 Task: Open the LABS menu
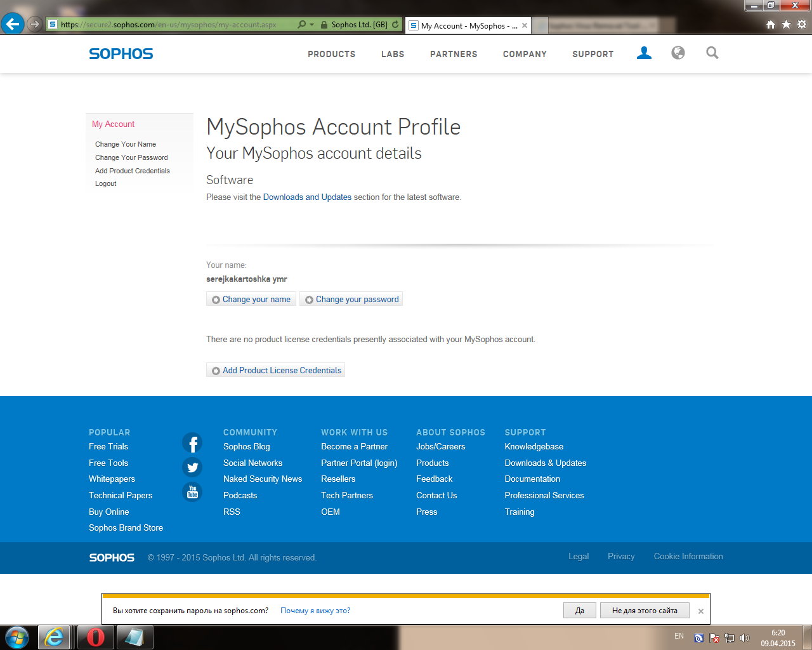coord(393,54)
